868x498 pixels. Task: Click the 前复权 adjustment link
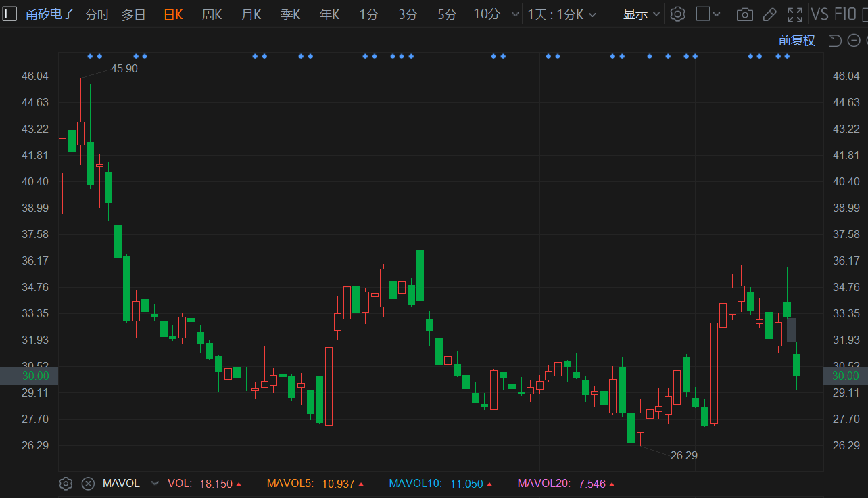[796, 41]
